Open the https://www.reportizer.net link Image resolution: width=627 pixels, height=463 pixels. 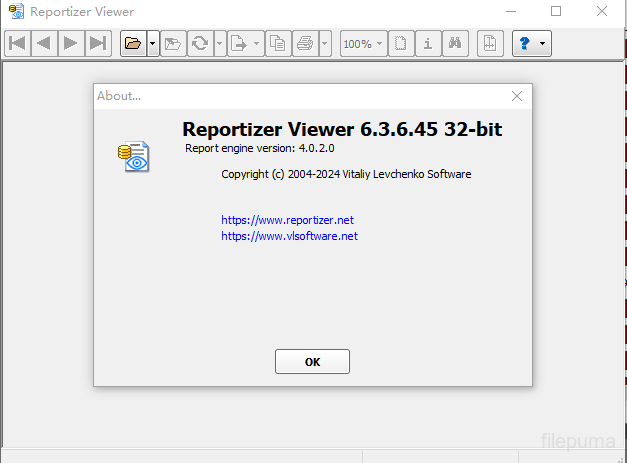pyautogui.click(x=287, y=219)
